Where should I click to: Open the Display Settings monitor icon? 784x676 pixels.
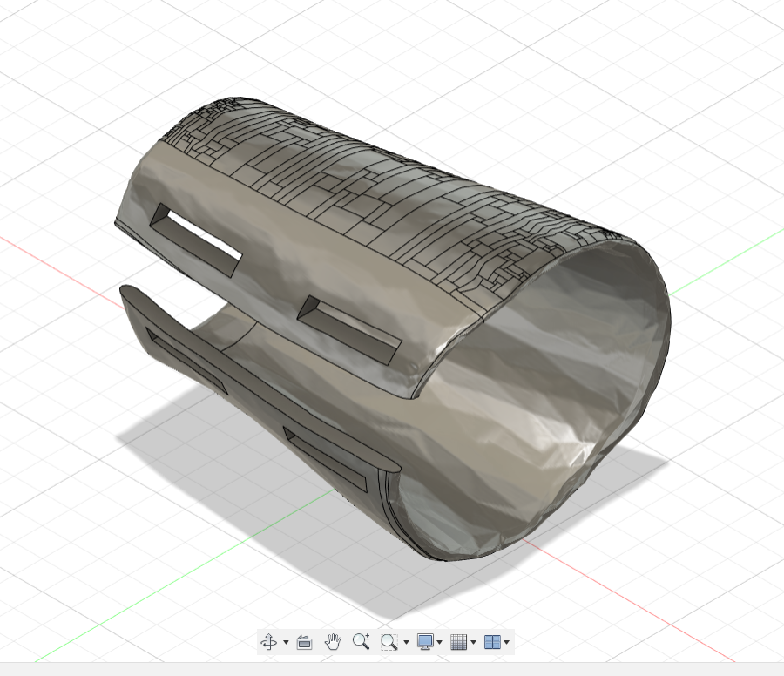coord(425,642)
